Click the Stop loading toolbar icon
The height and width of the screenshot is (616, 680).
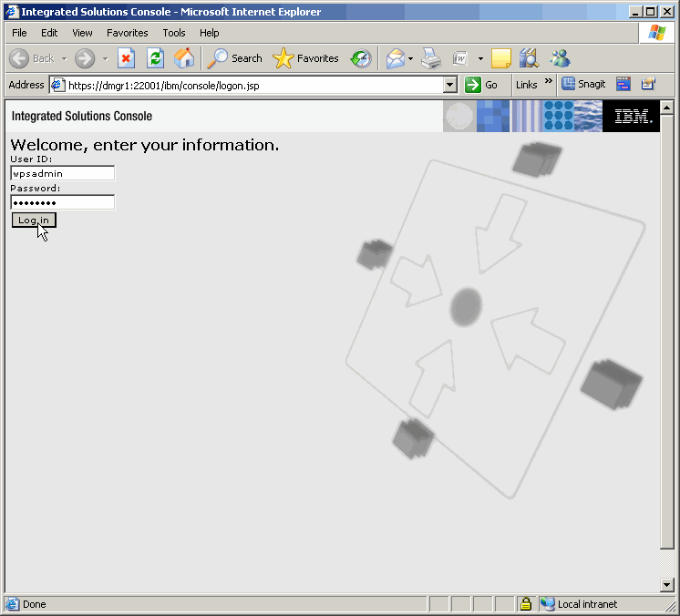(126, 58)
